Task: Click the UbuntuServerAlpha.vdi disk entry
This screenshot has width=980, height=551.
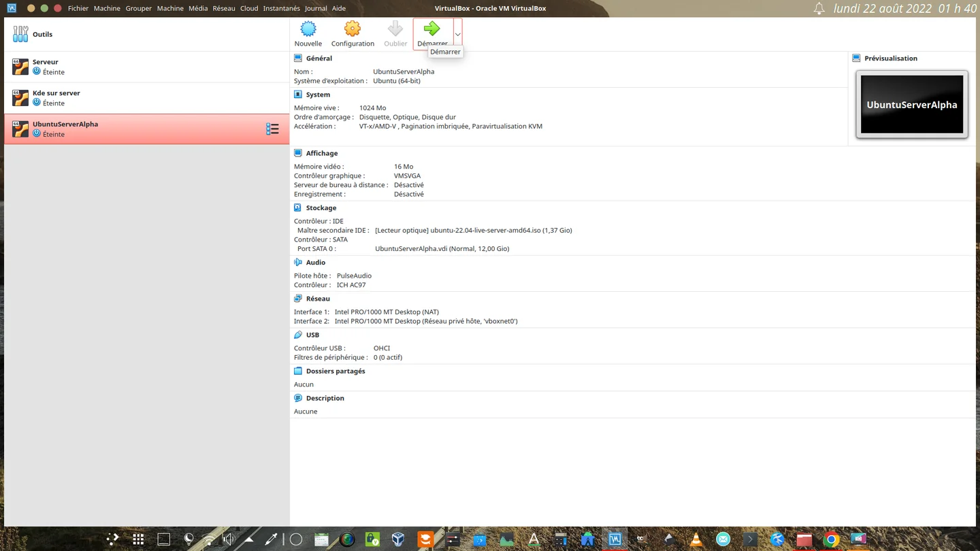Action: click(442, 249)
